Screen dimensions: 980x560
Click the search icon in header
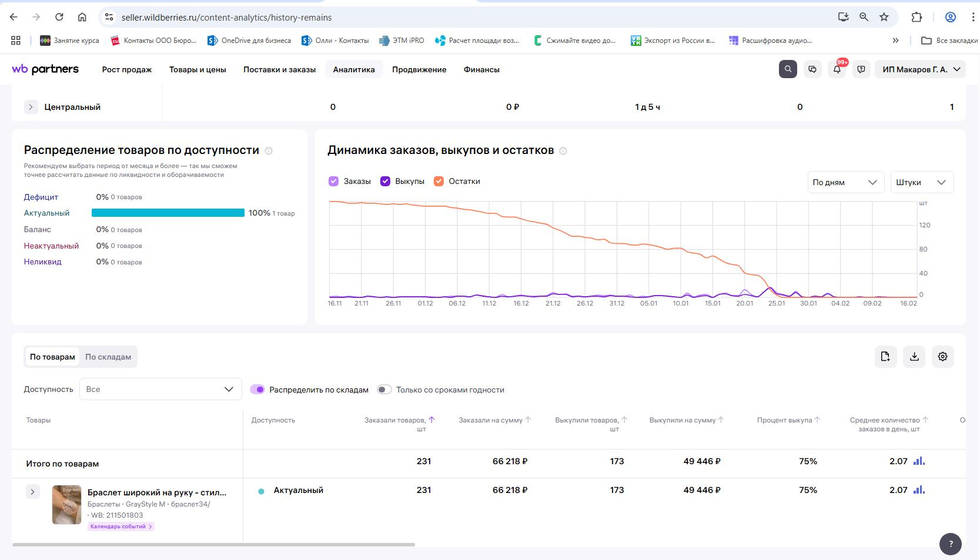pyautogui.click(x=788, y=69)
